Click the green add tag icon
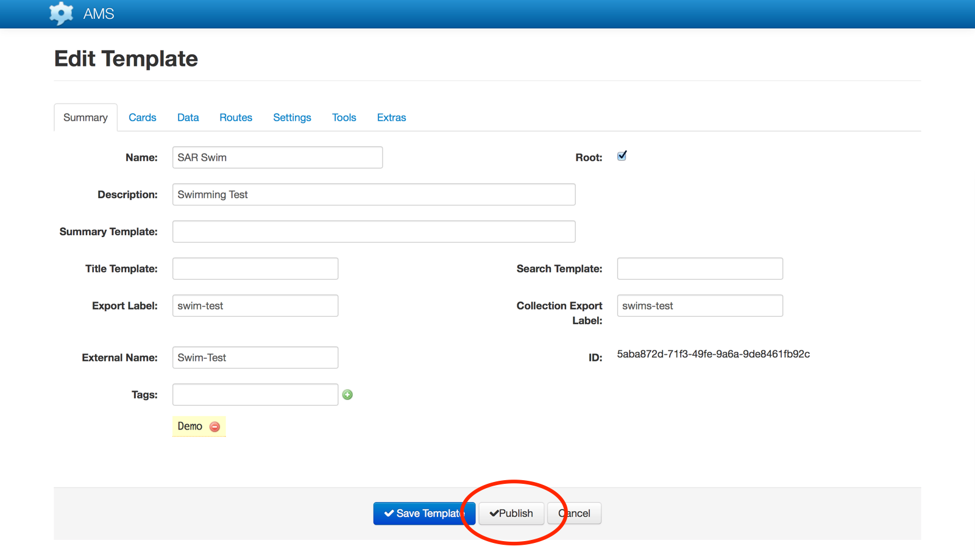The width and height of the screenshot is (975, 560). point(347,395)
